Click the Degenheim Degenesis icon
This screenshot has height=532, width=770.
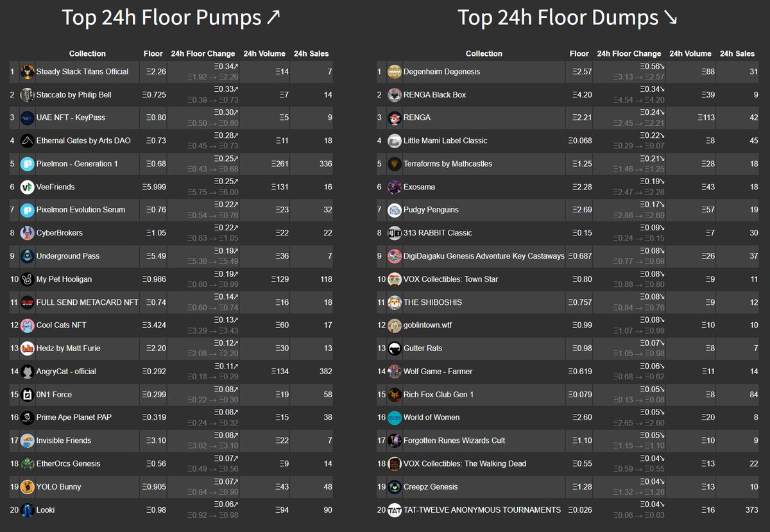pos(395,72)
